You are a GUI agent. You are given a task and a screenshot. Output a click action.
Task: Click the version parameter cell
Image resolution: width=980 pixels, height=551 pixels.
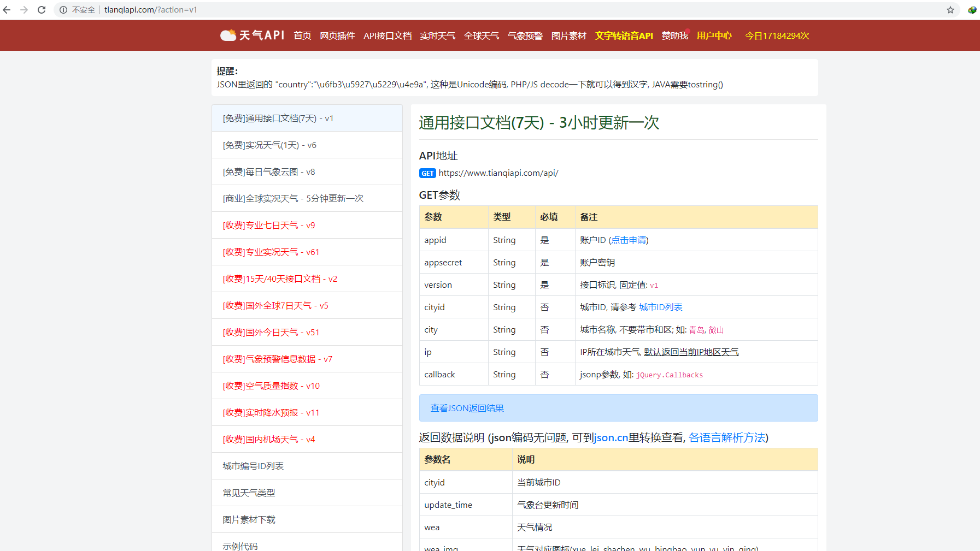(x=454, y=285)
